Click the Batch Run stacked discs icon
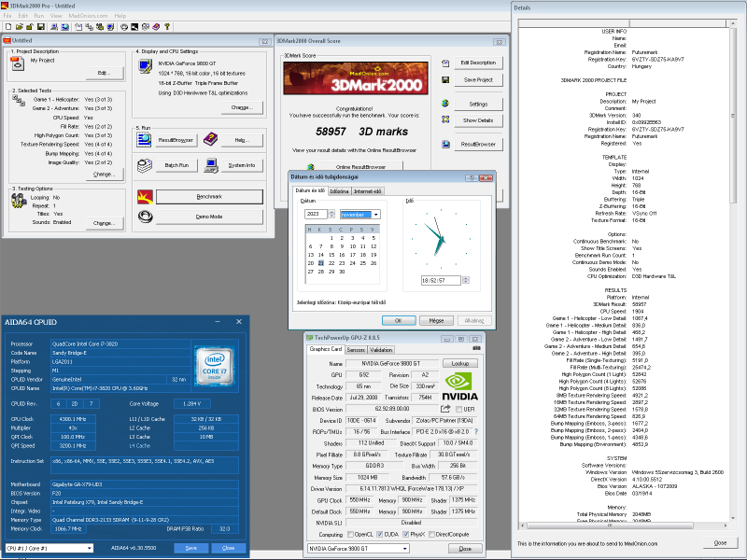Screen dimensions: 747x560 [145, 165]
